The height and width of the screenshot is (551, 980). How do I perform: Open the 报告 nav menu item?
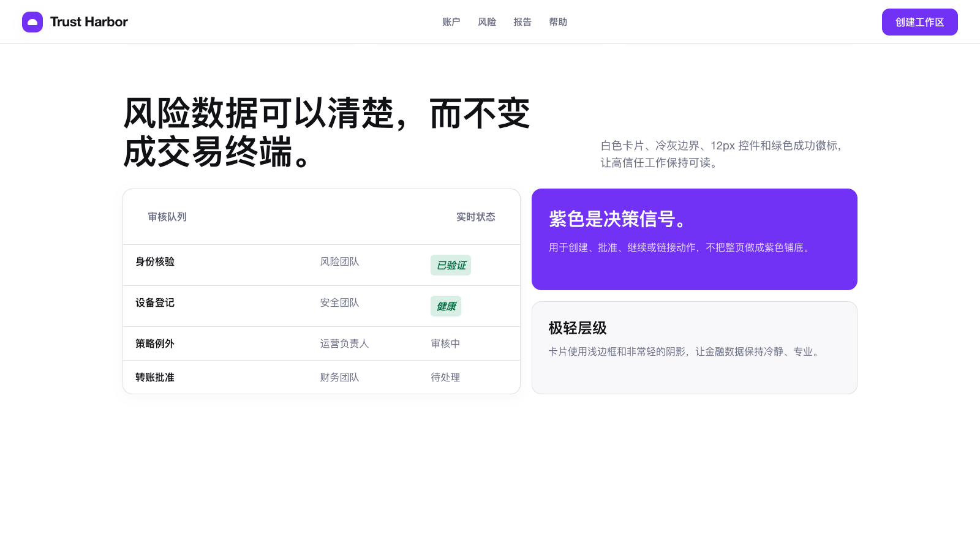tap(522, 22)
